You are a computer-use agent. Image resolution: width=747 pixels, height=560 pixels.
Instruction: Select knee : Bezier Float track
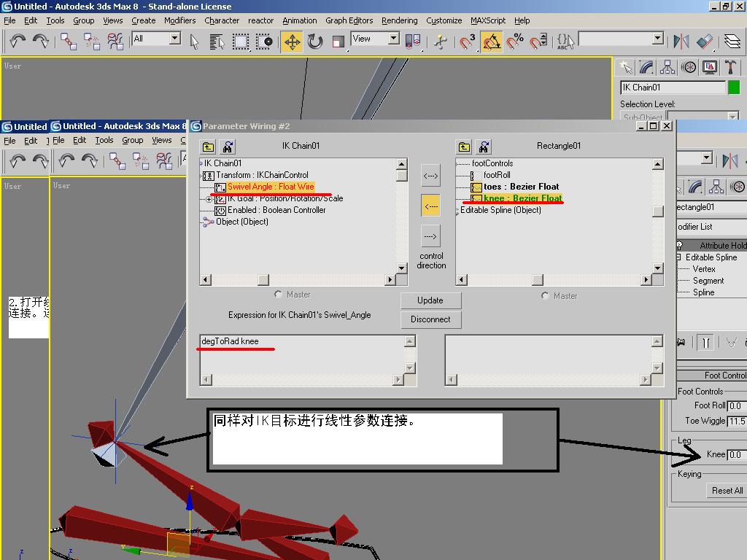coord(522,198)
